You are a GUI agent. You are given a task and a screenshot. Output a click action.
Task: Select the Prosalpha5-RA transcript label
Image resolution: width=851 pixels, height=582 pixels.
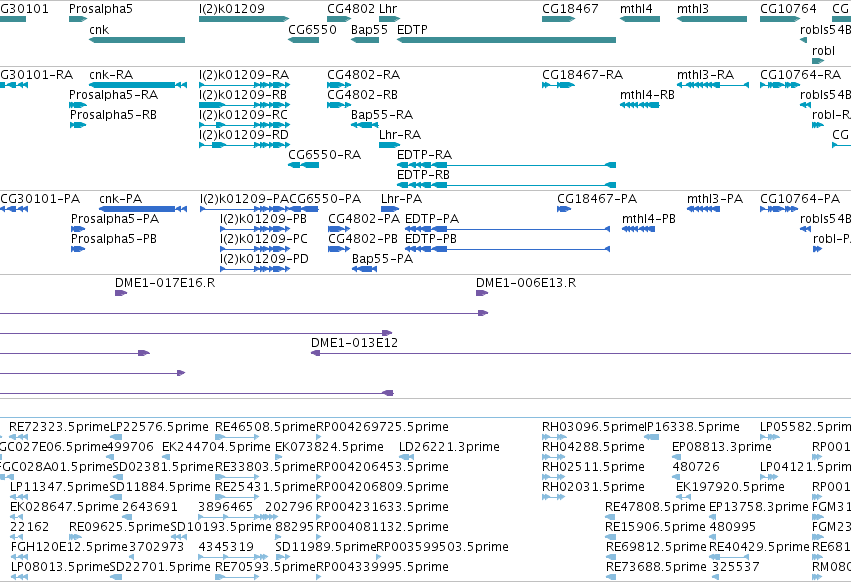pyautogui.click(x=113, y=94)
